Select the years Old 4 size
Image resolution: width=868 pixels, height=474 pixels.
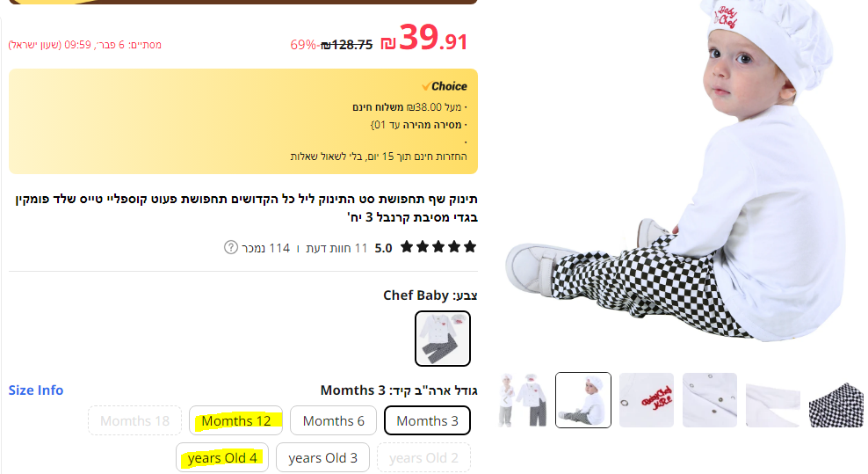tap(222, 457)
